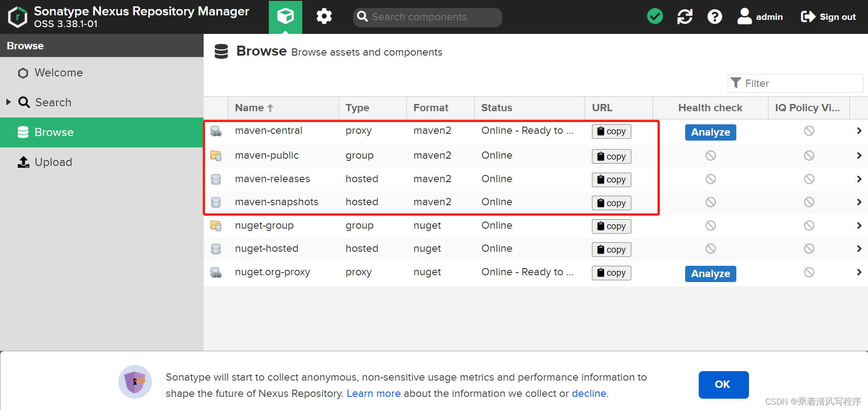The image size is (868, 410).
Task: Click maven-public IQ policy disabled icon
Action: click(x=809, y=156)
